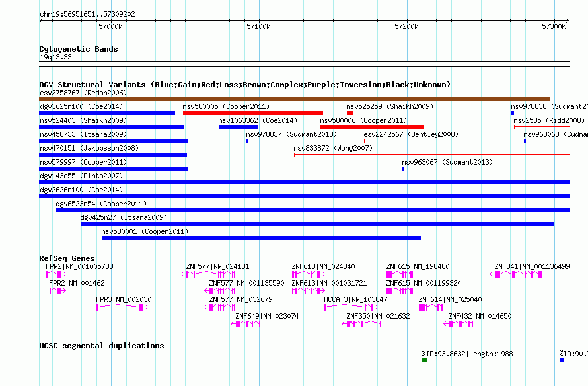
Task: Select the small red nsv525259 bar
Action: point(350,113)
